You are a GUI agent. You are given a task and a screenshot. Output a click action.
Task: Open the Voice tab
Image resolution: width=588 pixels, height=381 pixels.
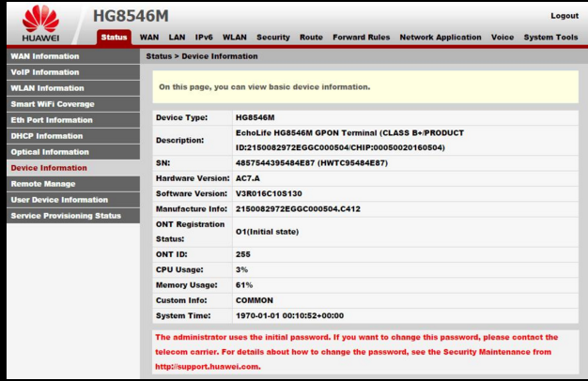pos(503,38)
